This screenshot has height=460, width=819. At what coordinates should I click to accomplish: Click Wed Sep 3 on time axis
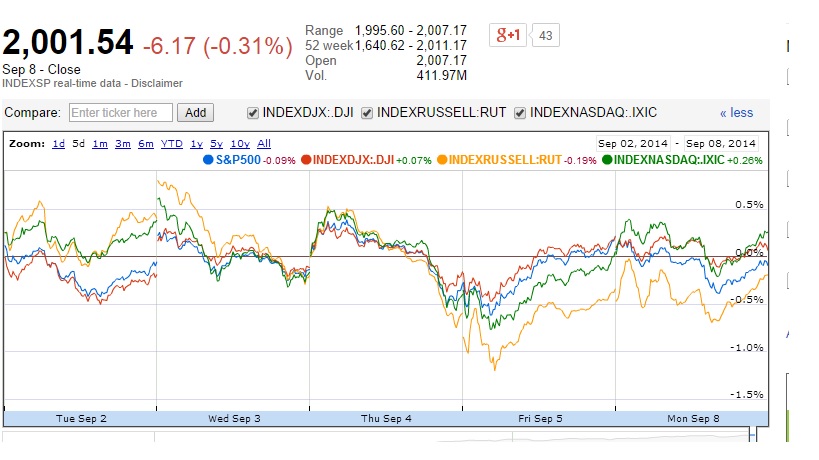pyautogui.click(x=234, y=419)
